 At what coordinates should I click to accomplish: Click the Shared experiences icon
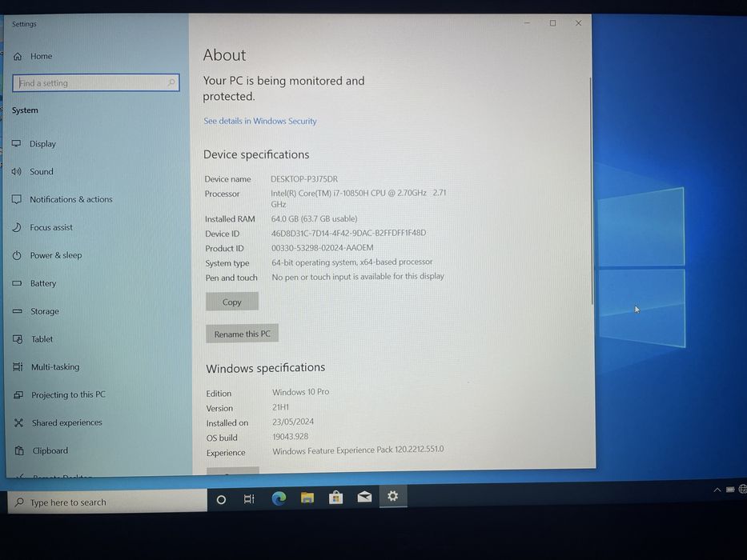(x=18, y=422)
